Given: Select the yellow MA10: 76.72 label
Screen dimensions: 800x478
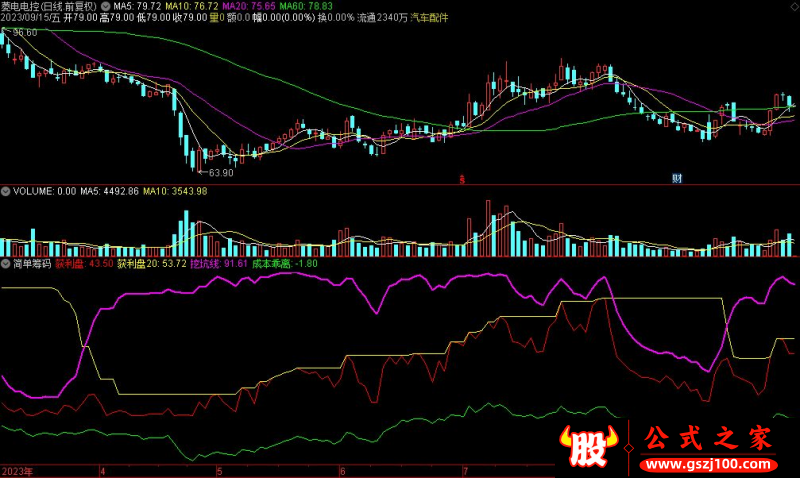Looking at the screenshot, I should click(192, 6).
